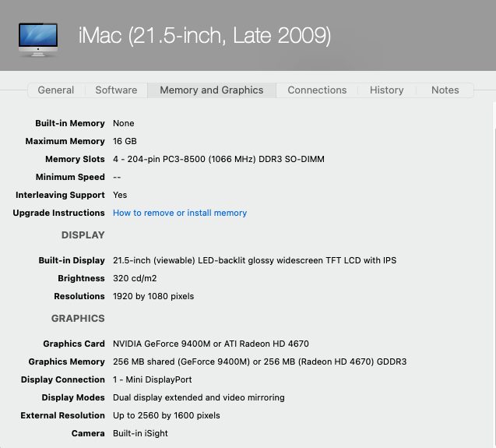Select the '4 - 204-pin PC3-8500' memory slots value
The width and height of the screenshot is (496, 448).
[x=219, y=159]
